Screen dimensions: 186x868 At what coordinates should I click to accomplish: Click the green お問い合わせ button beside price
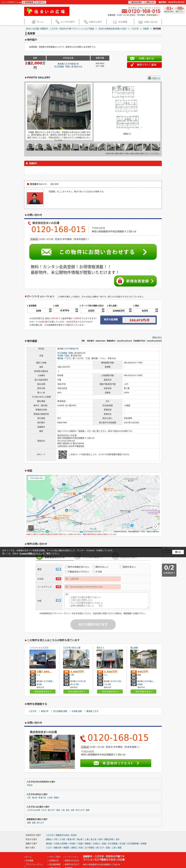tap(144, 59)
